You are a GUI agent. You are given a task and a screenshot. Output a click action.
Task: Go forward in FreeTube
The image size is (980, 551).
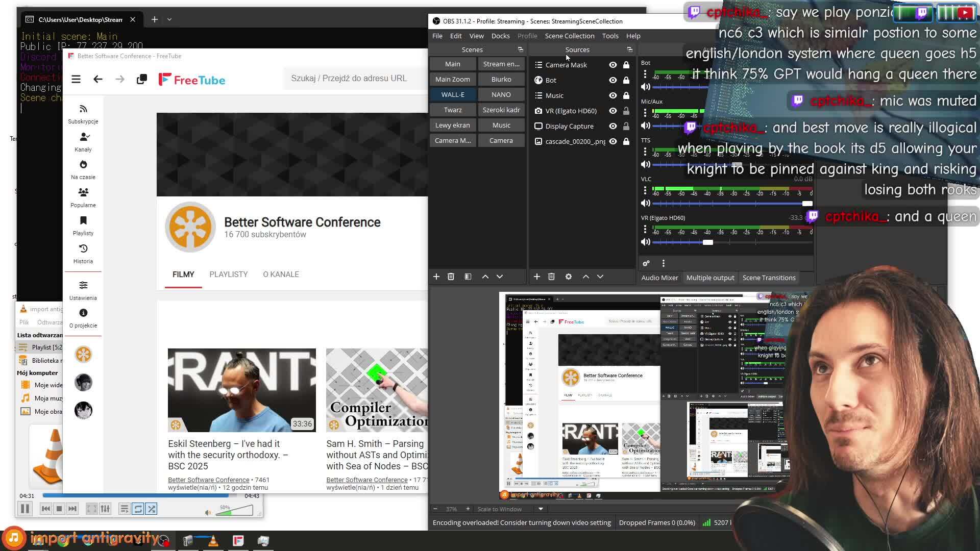(120, 79)
